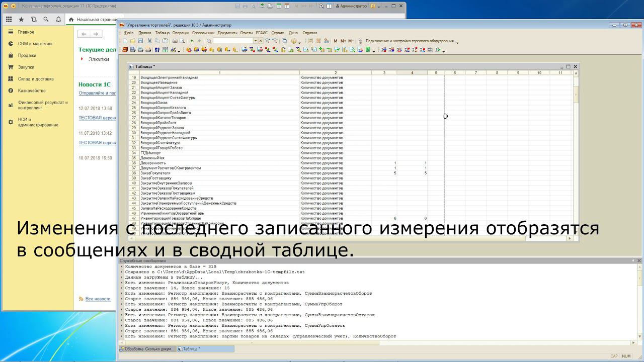644x362 pixels.
Task: Open Документы menu
Action: pos(227,33)
